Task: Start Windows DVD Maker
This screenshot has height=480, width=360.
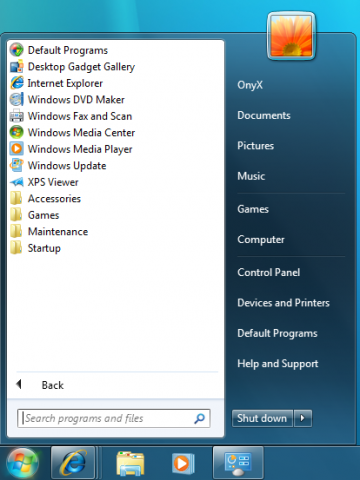Action: point(76,100)
